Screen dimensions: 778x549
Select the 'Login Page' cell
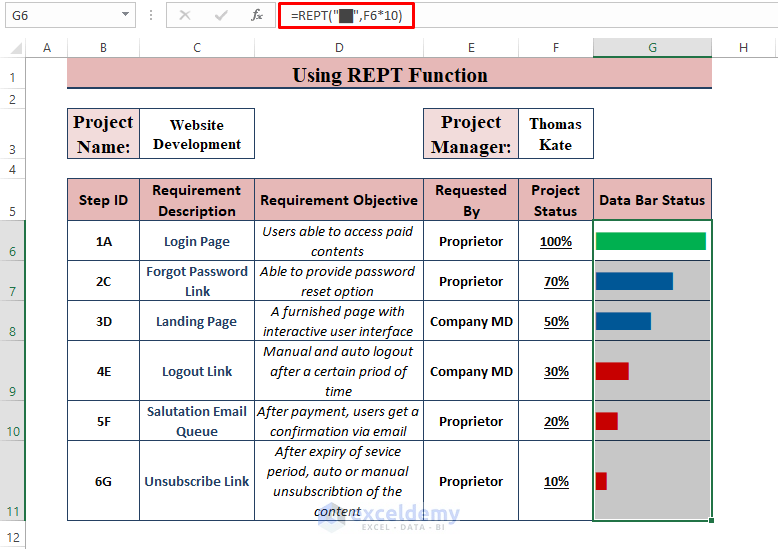(x=197, y=241)
